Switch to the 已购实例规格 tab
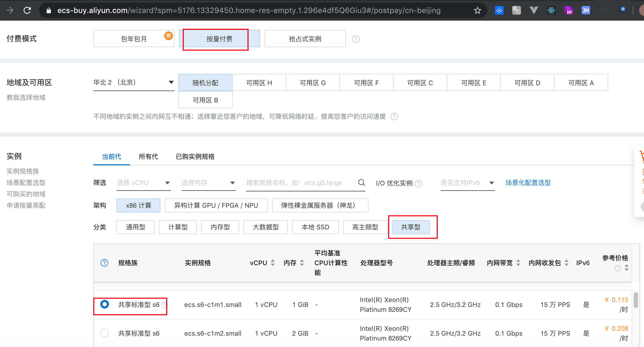 coord(195,157)
